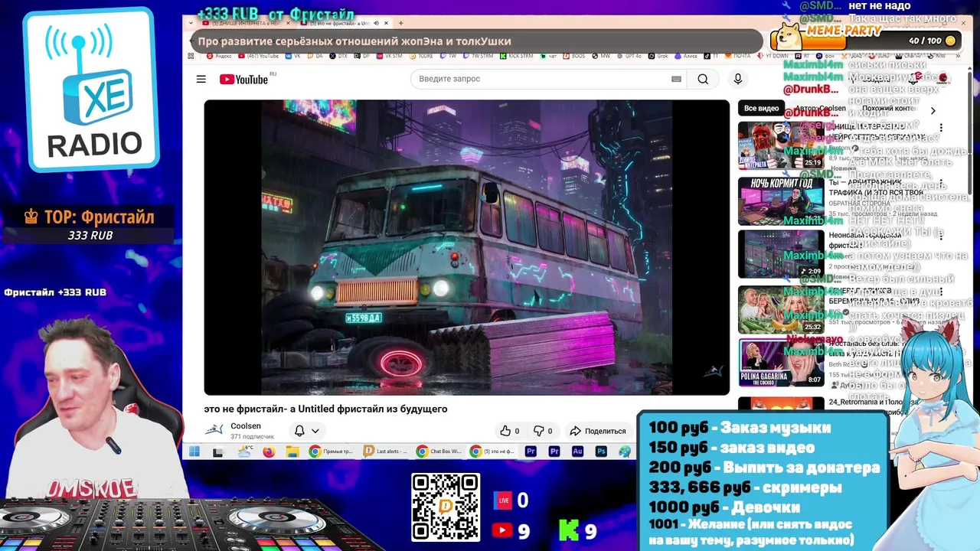Click the Поделиться share button
The image size is (980, 551).
pos(598,431)
